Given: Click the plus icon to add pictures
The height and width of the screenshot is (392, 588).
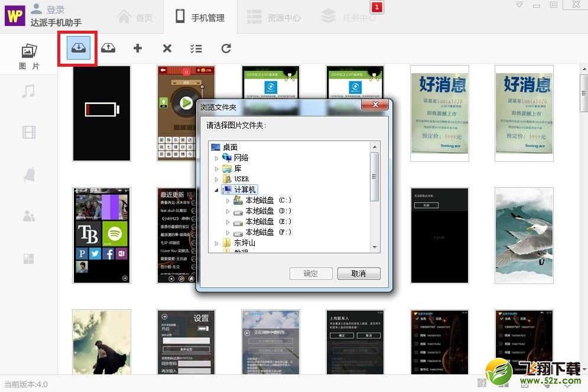Looking at the screenshot, I should (138, 48).
